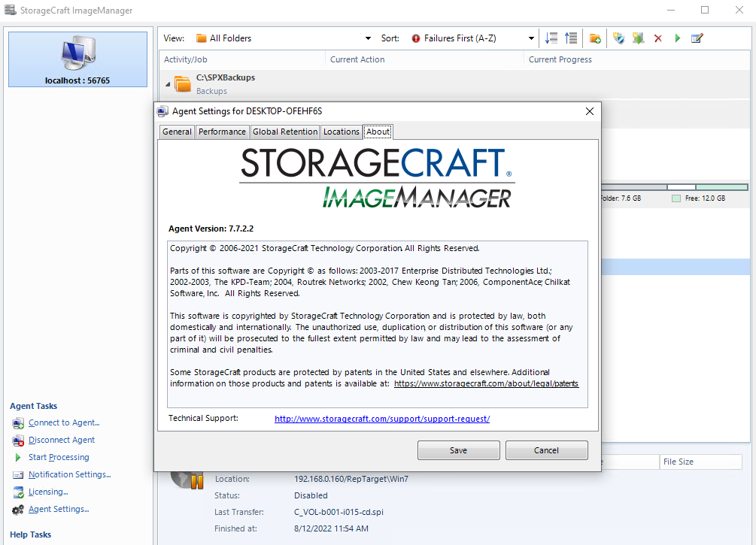Collapse the C:\SPXBackups folder group
This screenshot has width=756, height=545.
[x=168, y=83]
